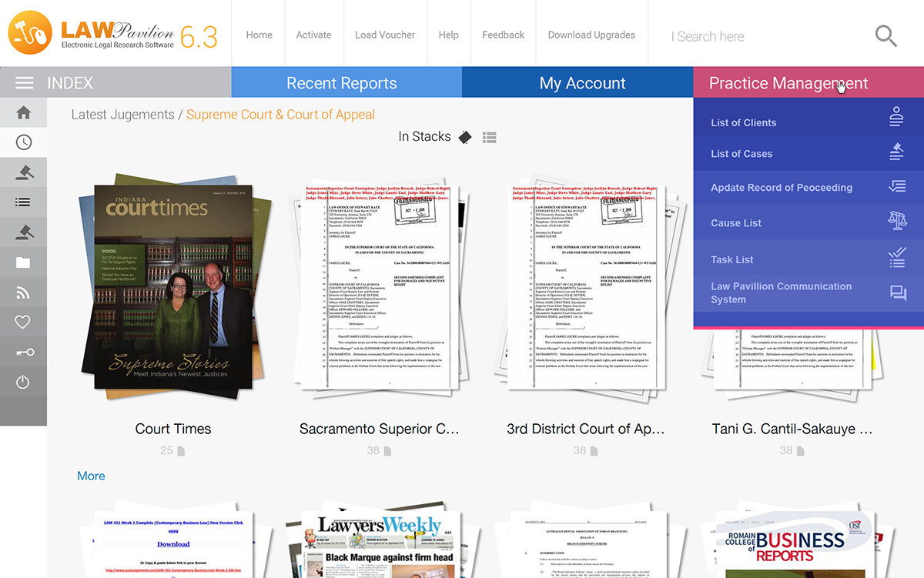Click Supreme Court & Court of Appeal breadcrumb
924x578 pixels.
(x=280, y=115)
